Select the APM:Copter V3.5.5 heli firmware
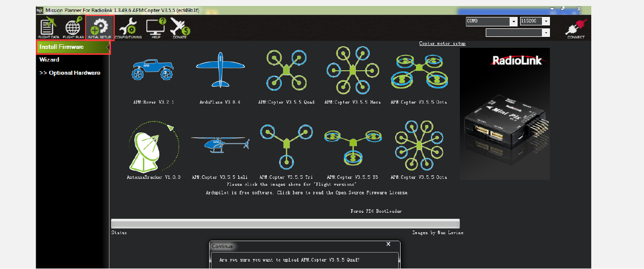The height and width of the screenshot is (269, 644). [x=219, y=144]
